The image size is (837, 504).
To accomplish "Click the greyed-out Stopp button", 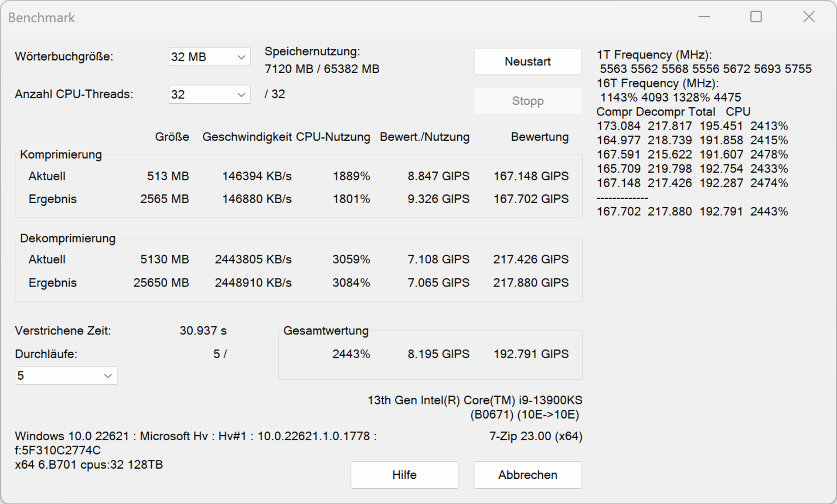I will [527, 101].
